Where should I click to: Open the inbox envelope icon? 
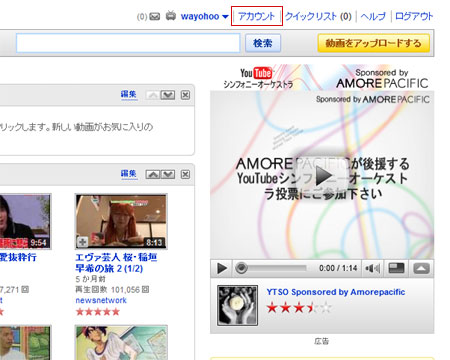(154, 16)
